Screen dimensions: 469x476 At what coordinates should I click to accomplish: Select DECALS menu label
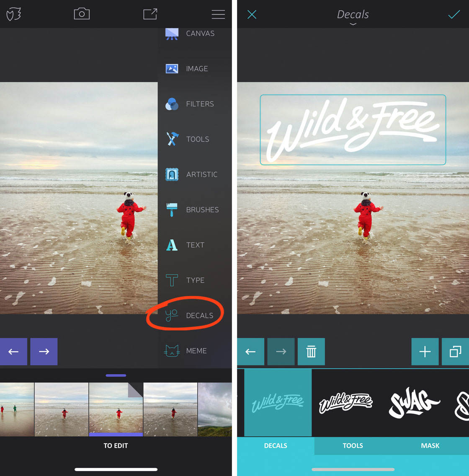200,316
